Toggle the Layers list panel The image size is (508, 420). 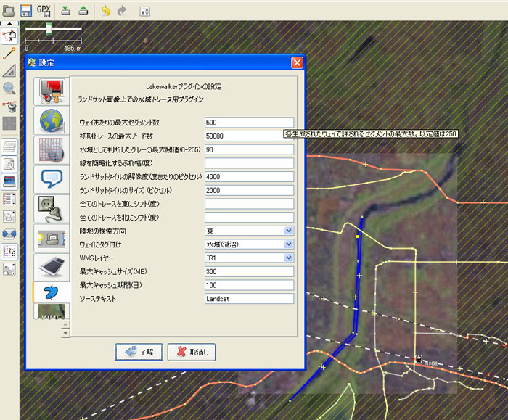[x=9, y=147]
